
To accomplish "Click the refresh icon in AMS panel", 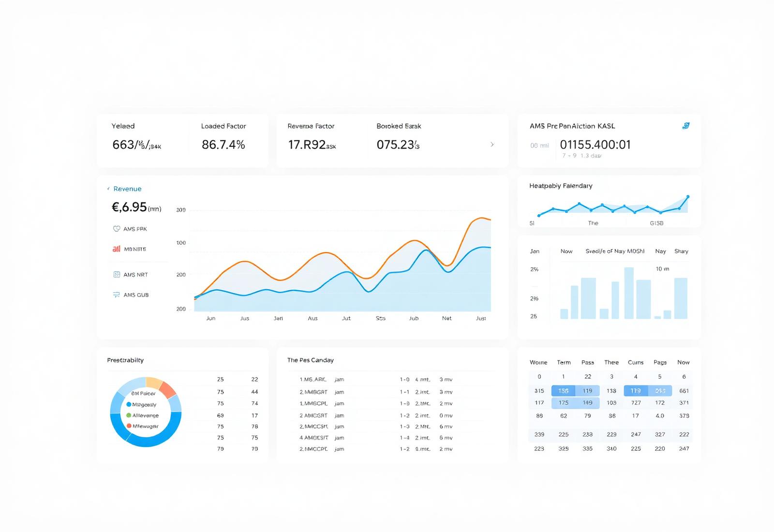I will pos(685,126).
